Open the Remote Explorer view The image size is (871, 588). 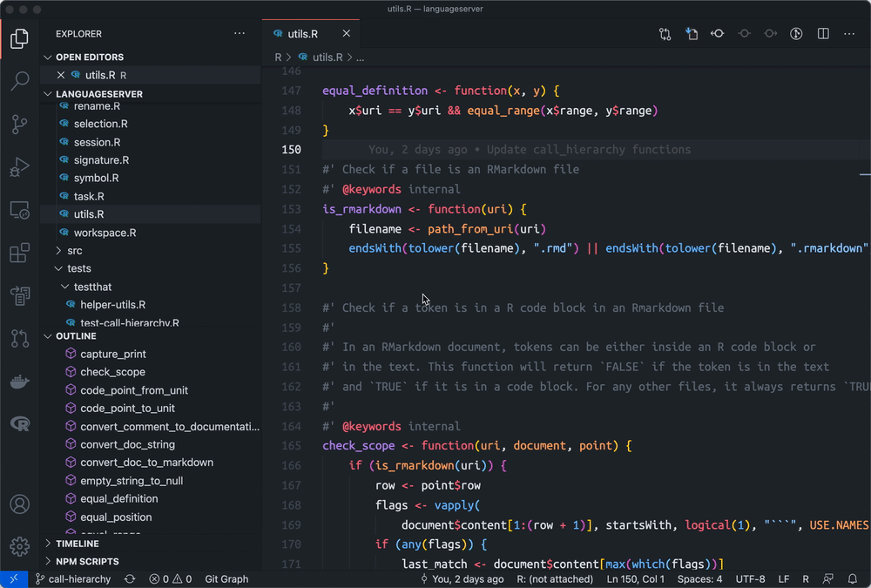19,210
